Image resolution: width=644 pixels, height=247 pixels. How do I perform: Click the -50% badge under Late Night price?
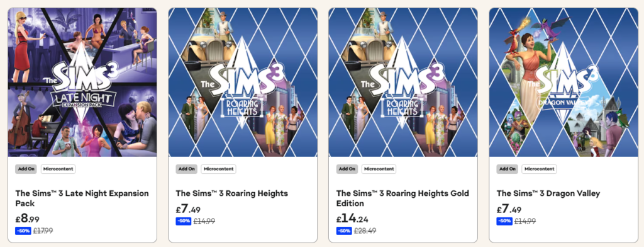click(23, 231)
